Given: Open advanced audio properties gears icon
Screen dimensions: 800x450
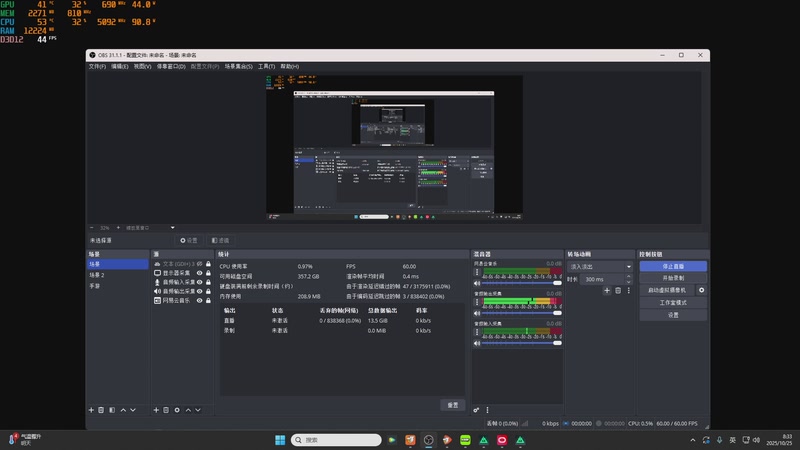Looking at the screenshot, I should (x=476, y=410).
